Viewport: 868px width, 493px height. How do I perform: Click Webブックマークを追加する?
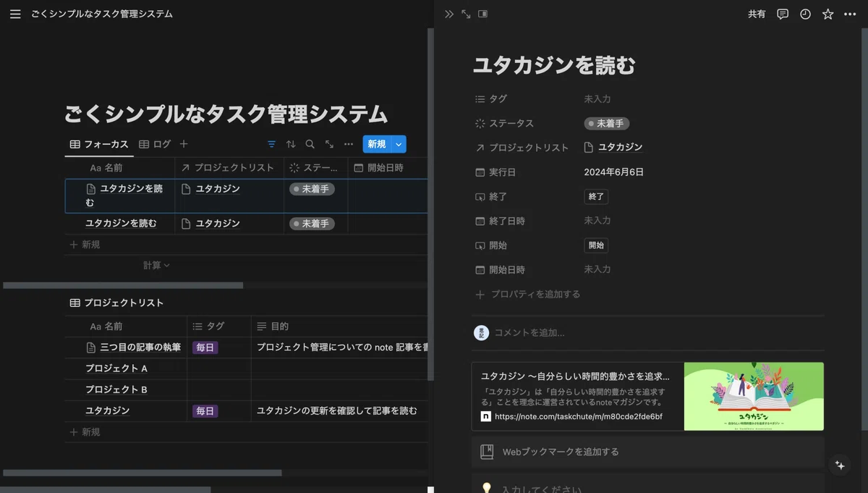pos(647,452)
